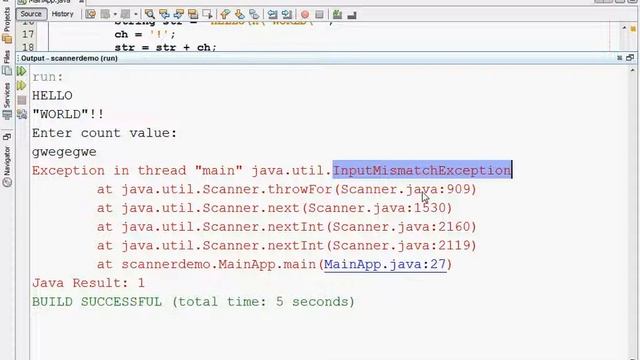This screenshot has width=640, height=360.
Task: Click Find Previous Occurrence icon
Action: (x=164, y=15)
